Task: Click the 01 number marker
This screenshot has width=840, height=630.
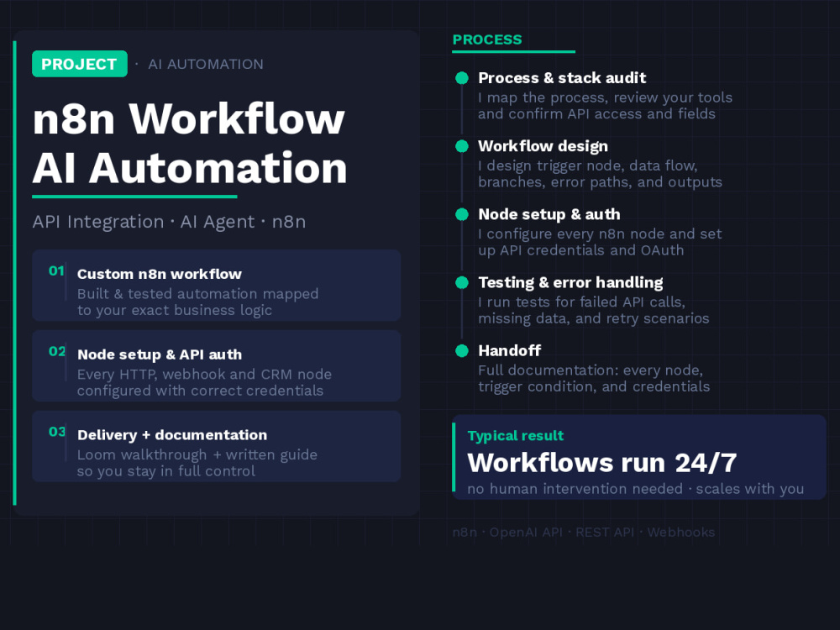Action: click(x=56, y=271)
